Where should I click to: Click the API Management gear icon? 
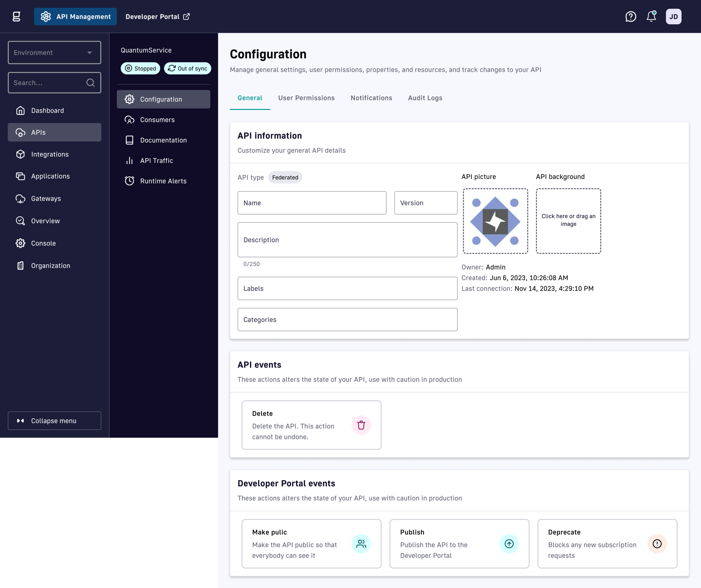pos(46,16)
